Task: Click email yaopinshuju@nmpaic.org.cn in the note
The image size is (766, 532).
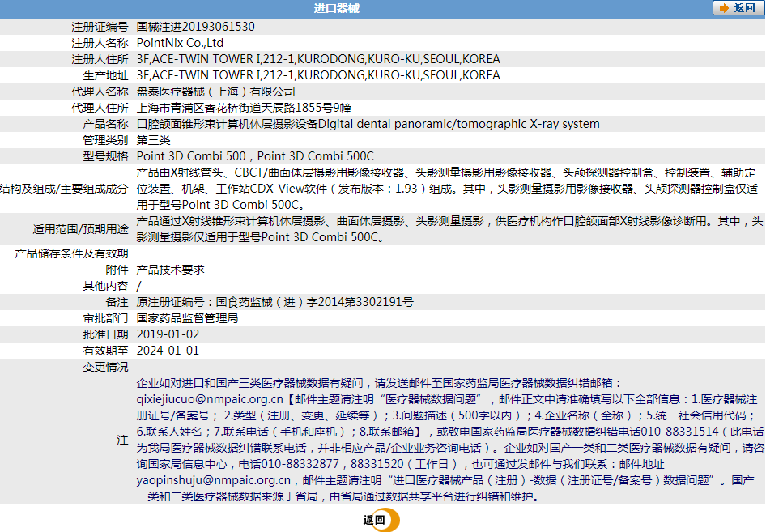Action: click(214, 480)
